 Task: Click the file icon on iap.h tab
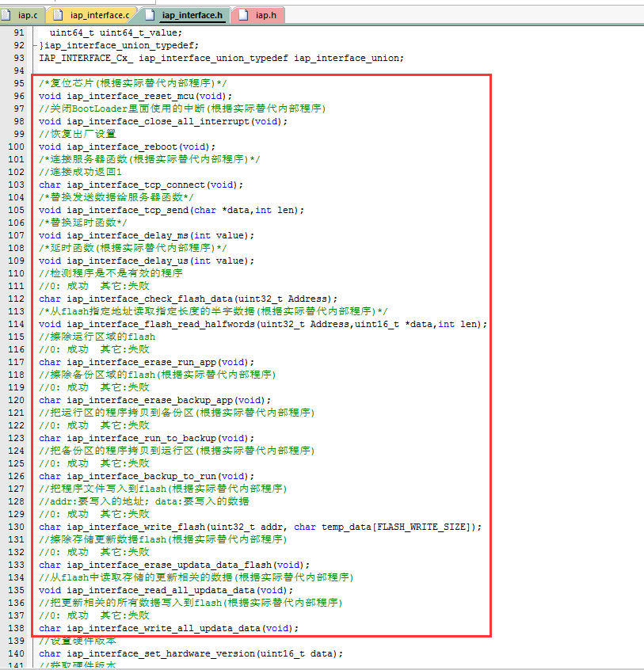(242, 14)
